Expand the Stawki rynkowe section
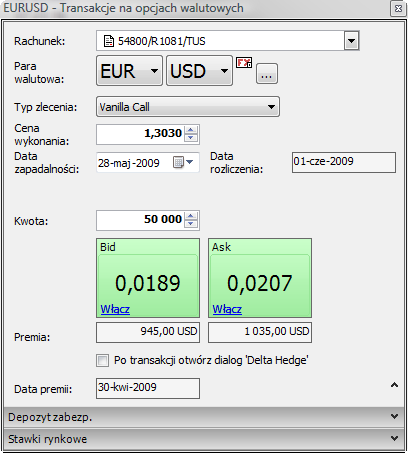 click(204, 439)
